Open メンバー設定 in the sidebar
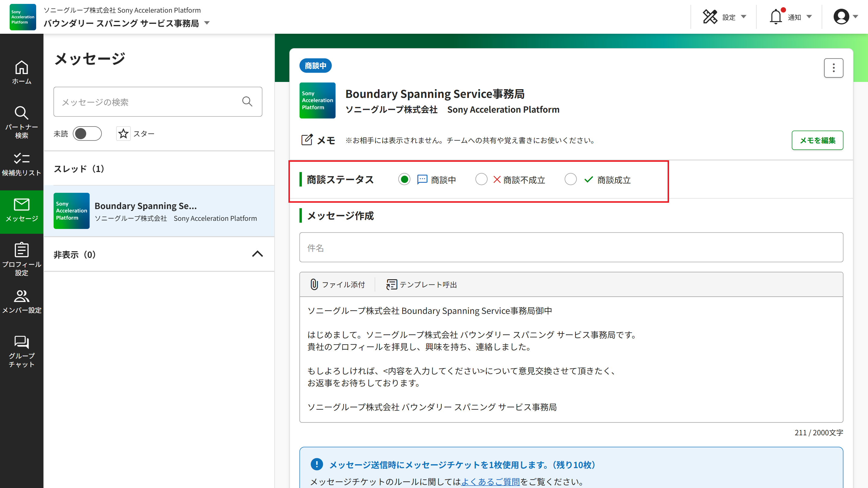This screenshot has width=868, height=488. pyautogui.click(x=22, y=302)
